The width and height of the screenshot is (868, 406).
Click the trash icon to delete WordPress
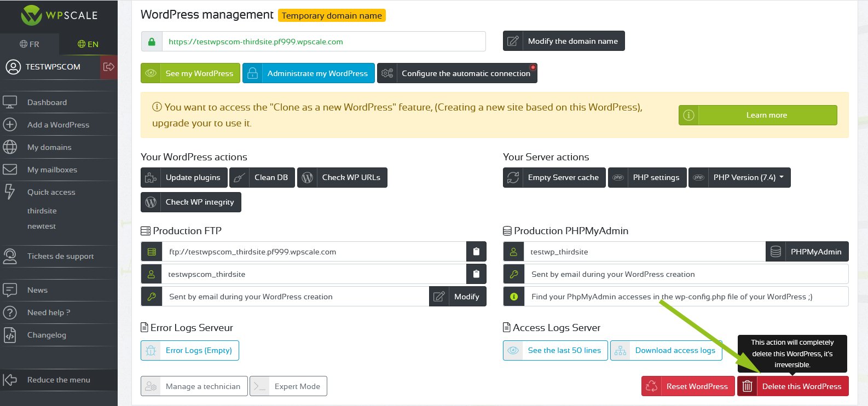coord(747,386)
